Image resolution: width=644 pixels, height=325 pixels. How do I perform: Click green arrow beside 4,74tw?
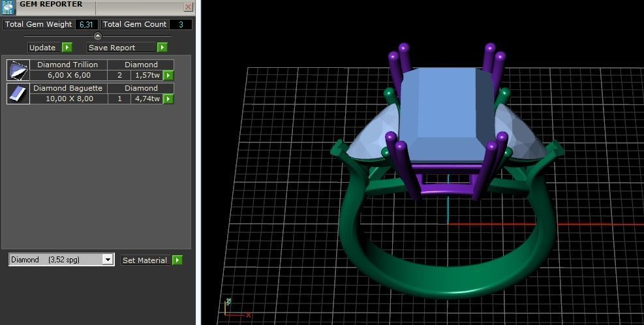pyautogui.click(x=168, y=99)
